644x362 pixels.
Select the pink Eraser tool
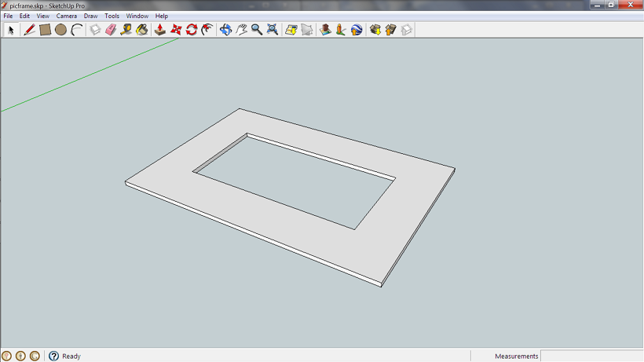111,30
